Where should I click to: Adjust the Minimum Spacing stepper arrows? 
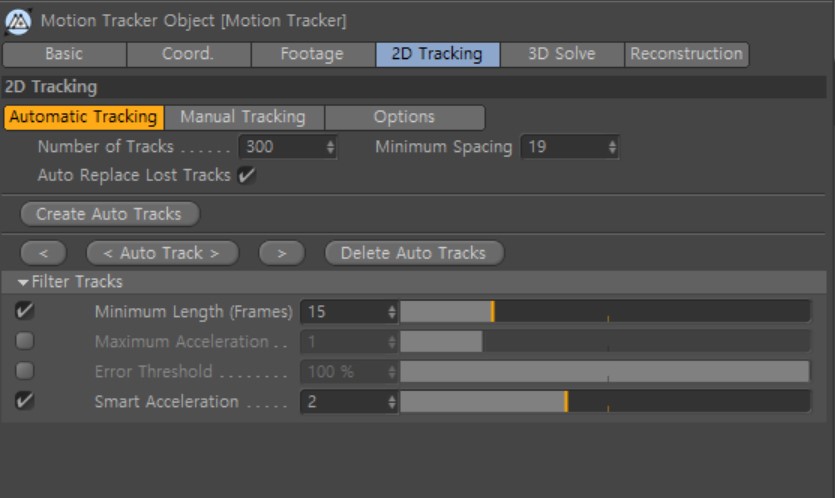[612, 147]
